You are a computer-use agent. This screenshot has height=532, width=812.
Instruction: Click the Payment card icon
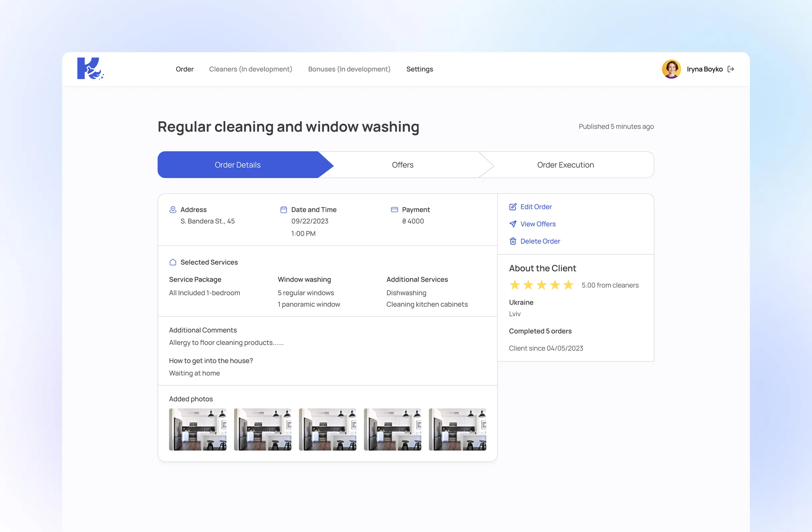coord(394,210)
